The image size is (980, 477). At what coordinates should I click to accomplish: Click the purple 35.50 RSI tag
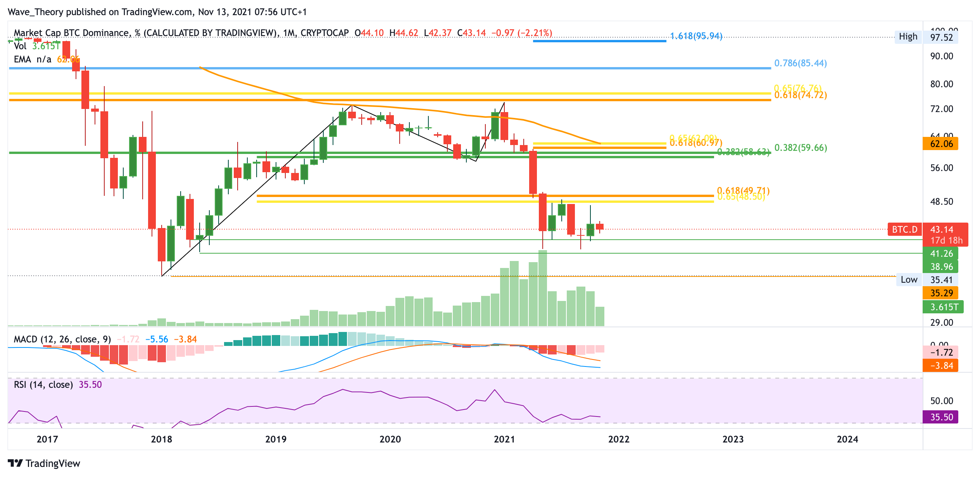941,417
